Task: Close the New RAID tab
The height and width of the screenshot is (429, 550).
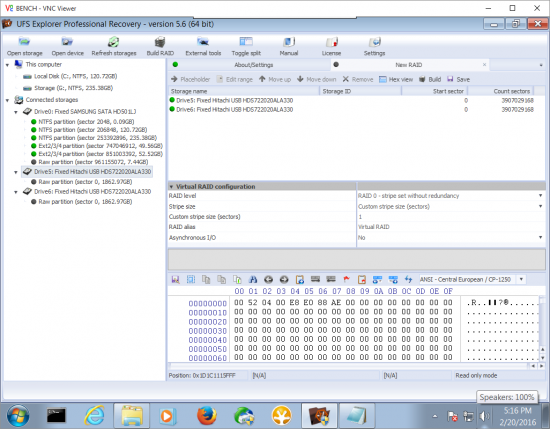Action: click(x=484, y=65)
